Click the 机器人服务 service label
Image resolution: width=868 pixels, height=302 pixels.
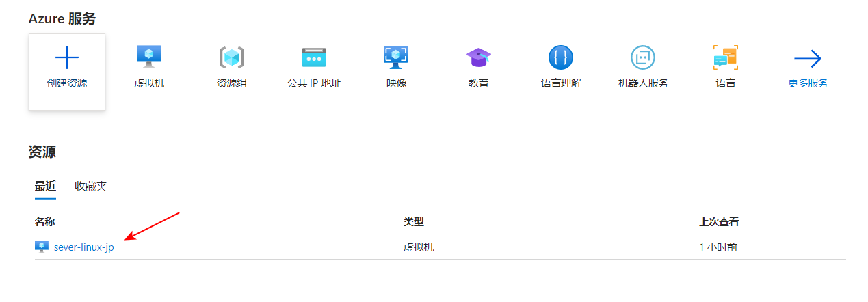coord(643,83)
